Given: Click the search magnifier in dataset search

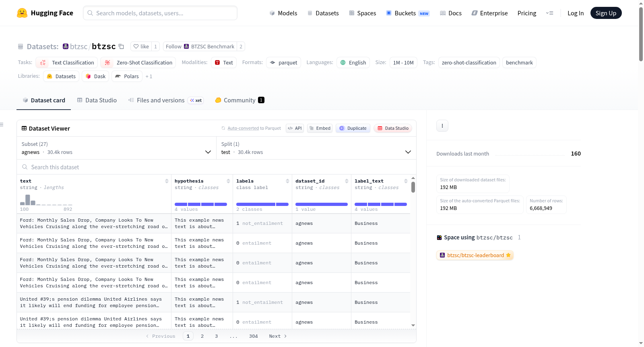Looking at the screenshot, I should (x=25, y=167).
